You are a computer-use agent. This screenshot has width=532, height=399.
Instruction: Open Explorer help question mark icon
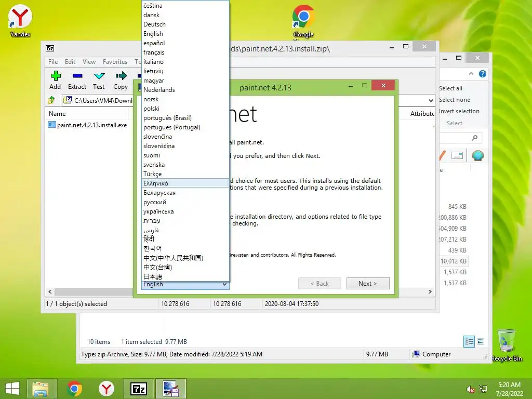483,74
